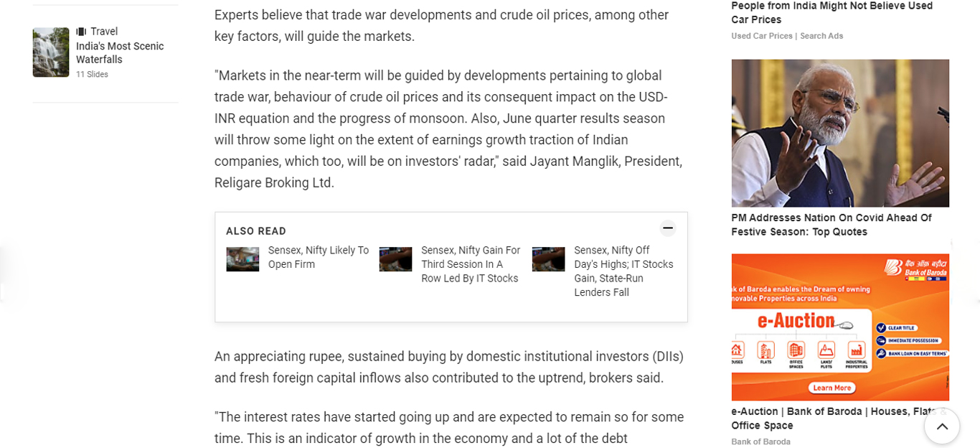Open the Used Car Prices ad headline
Image resolution: width=980 pixels, height=448 pixels.
[x=831, y=13]
